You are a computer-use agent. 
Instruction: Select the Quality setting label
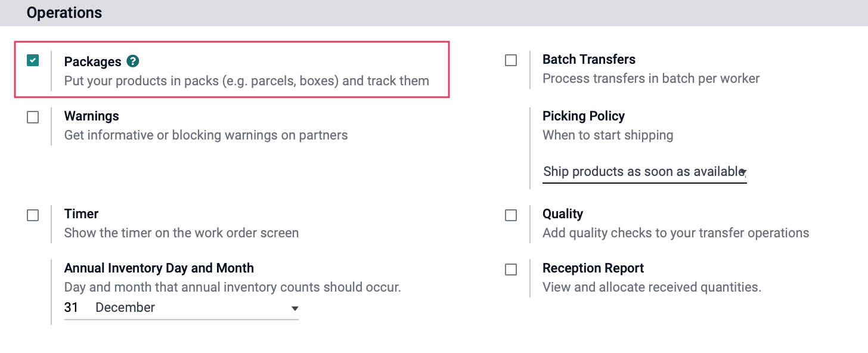[563, 214]
